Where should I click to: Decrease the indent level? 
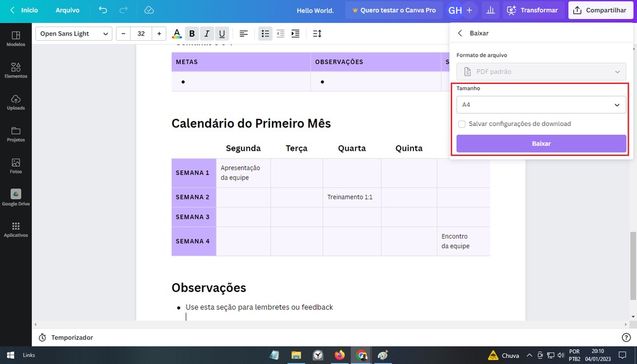pyautogui.click(x=280, y=34)
